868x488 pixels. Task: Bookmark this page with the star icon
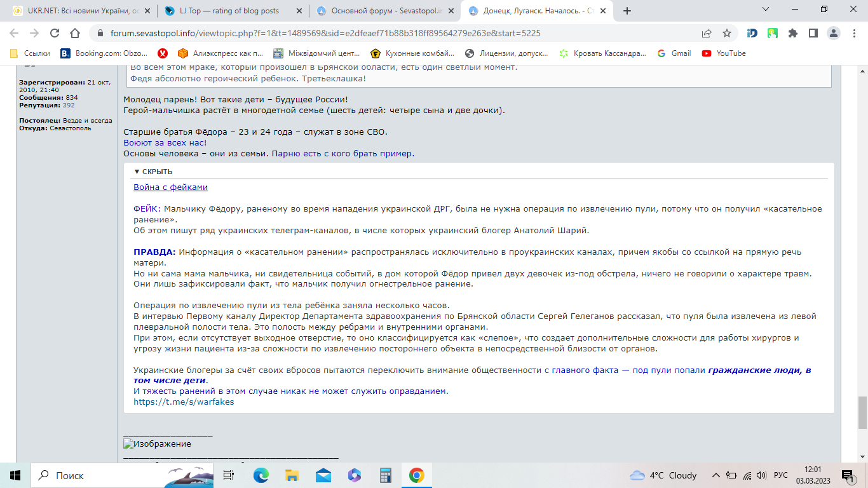(727, 33)
